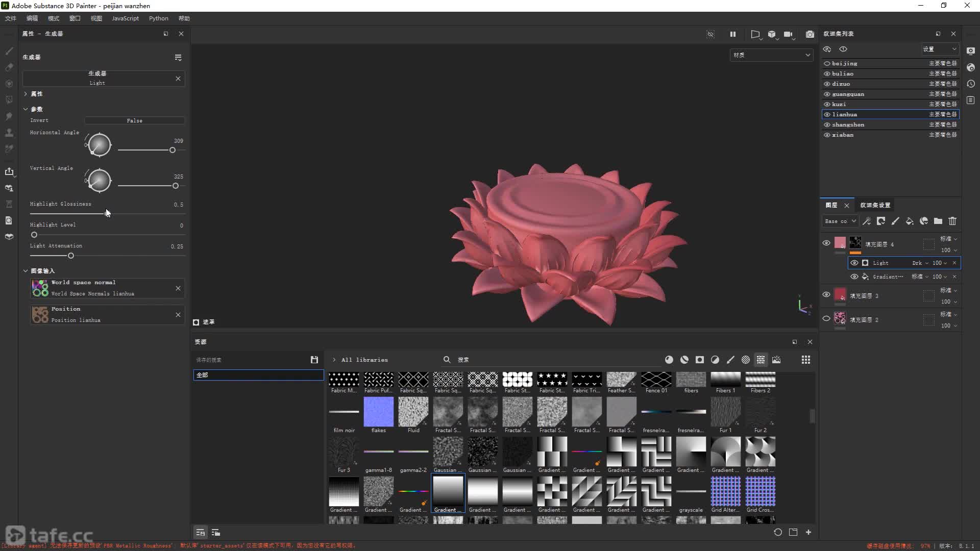Open the camera screenshot icon above viewport

tap(810, 34)
